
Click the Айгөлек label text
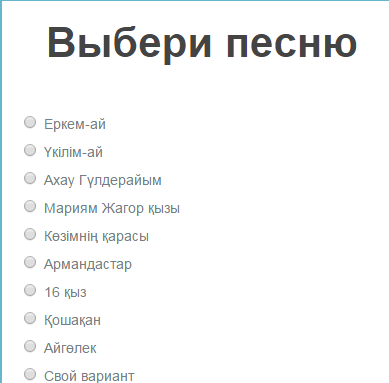pyautogui.click(x=70, y=348)
